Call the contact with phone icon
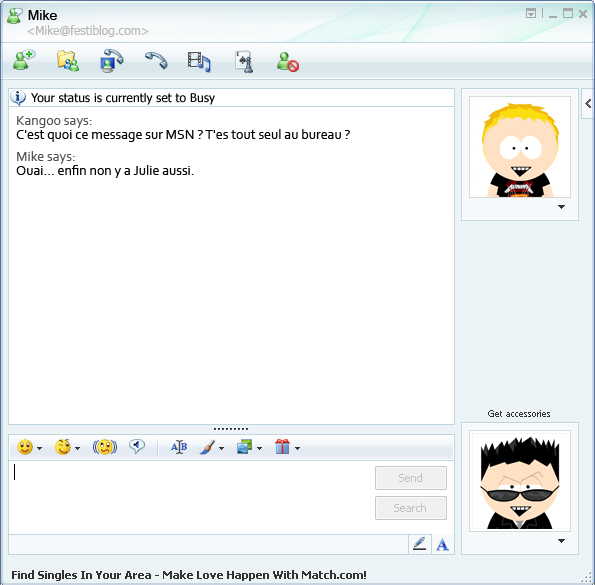 pos(156,61)
